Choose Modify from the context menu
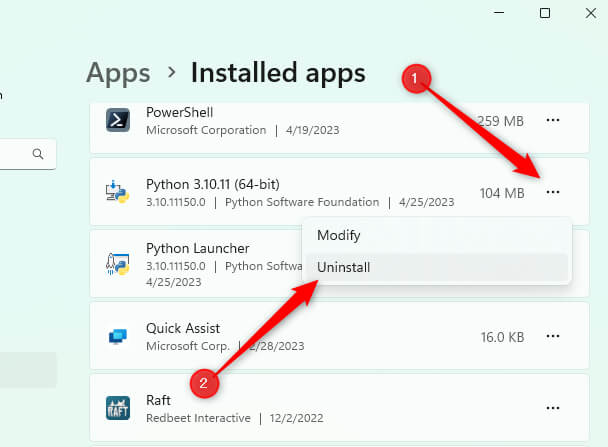The image size is (608, 447). coord(338,236)
